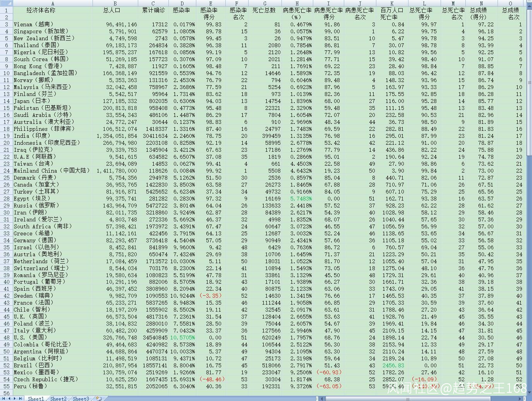Select the Japan (日本) cell
This screenshot has width=532, height=401.
pyautogui.click(x=53, y=101)
